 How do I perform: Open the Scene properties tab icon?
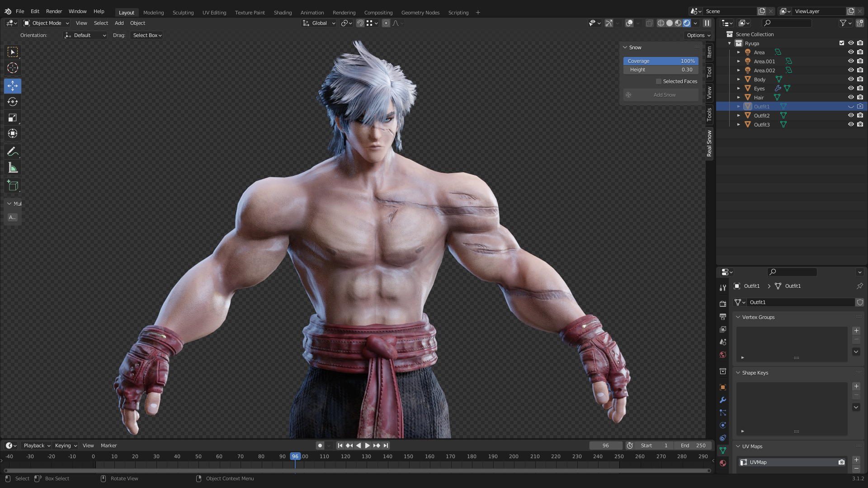click(x=723, y=342)
